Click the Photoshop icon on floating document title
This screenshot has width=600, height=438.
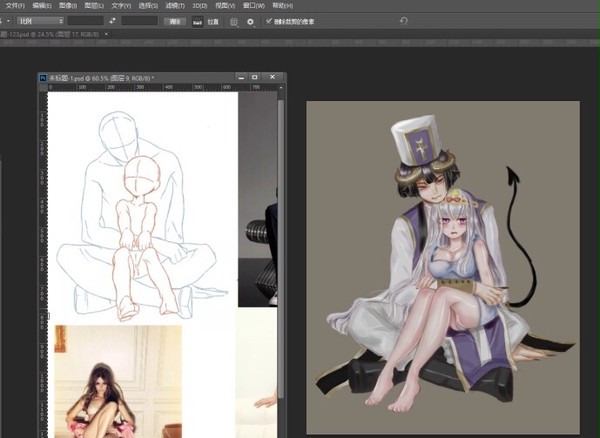point(43,78)
